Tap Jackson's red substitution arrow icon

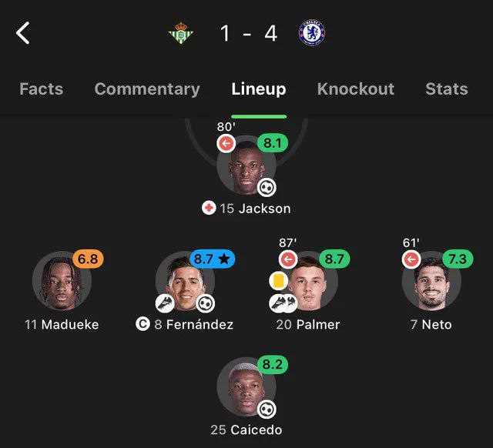pyautogui.click(x=226, y=143)
